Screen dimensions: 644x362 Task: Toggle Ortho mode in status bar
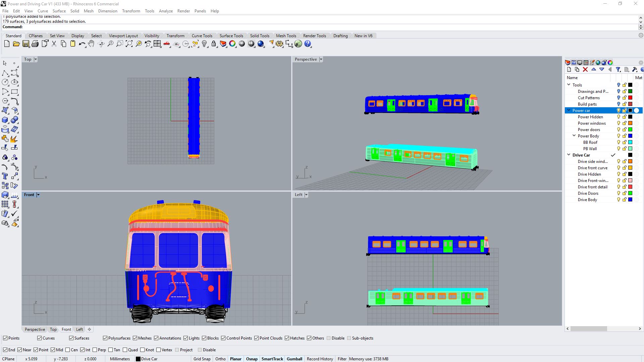click(x=220, y=359)
